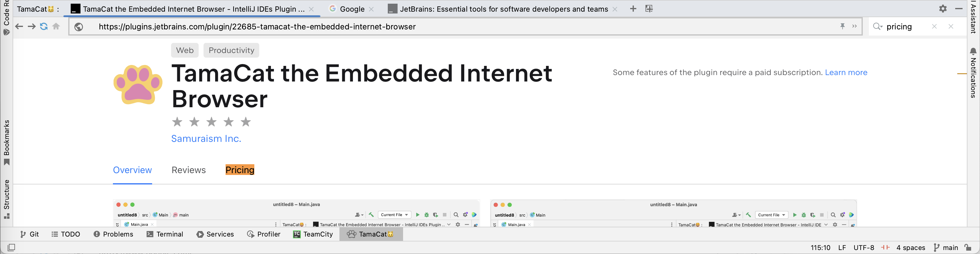Screen dimensions: 980x254
Task: Pin the page using the pin icon
Action: (842, 26)
